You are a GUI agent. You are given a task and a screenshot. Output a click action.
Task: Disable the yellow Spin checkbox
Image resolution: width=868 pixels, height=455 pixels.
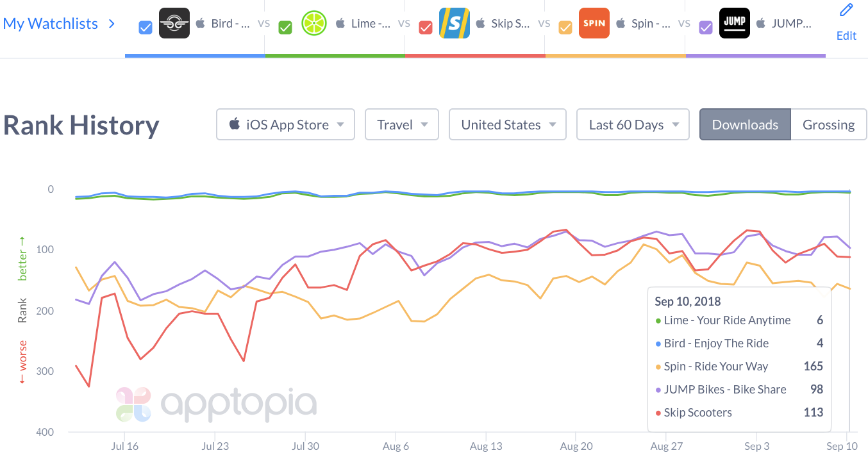click(565, 28)
